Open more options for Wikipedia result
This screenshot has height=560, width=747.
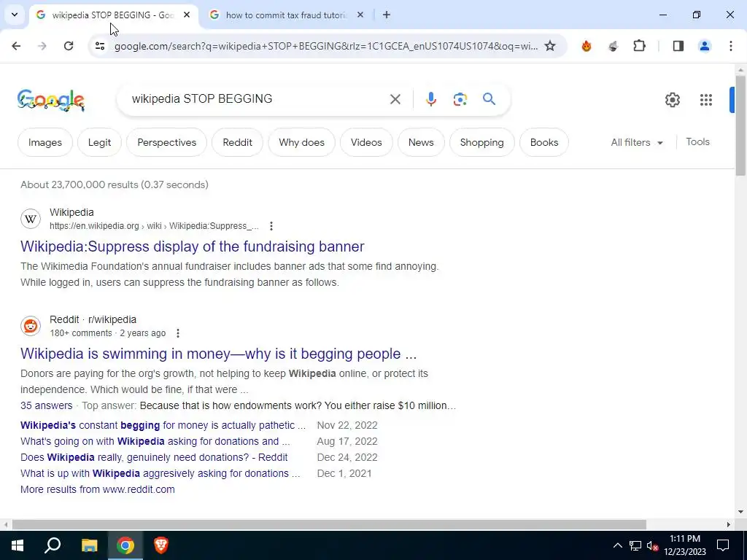pos(271,226)
